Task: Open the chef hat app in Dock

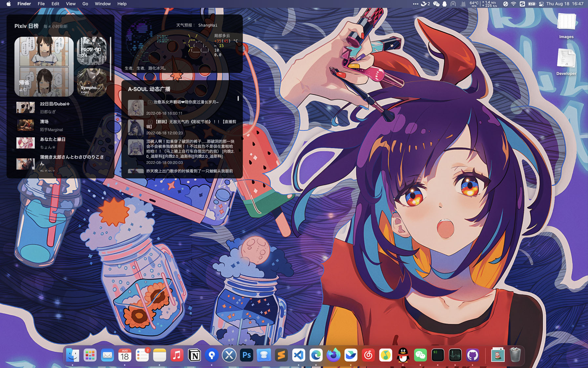Action: click(264, 355)
